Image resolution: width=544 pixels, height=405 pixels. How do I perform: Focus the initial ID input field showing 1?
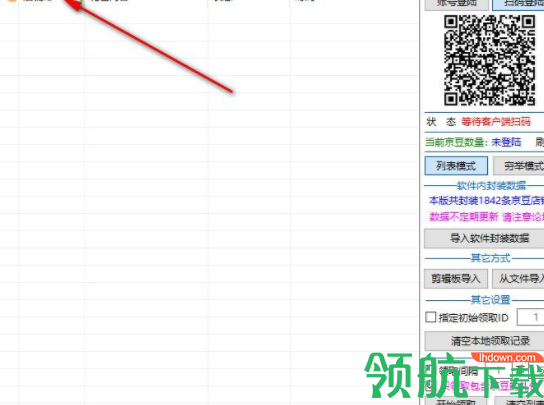[x=530, y=317]
